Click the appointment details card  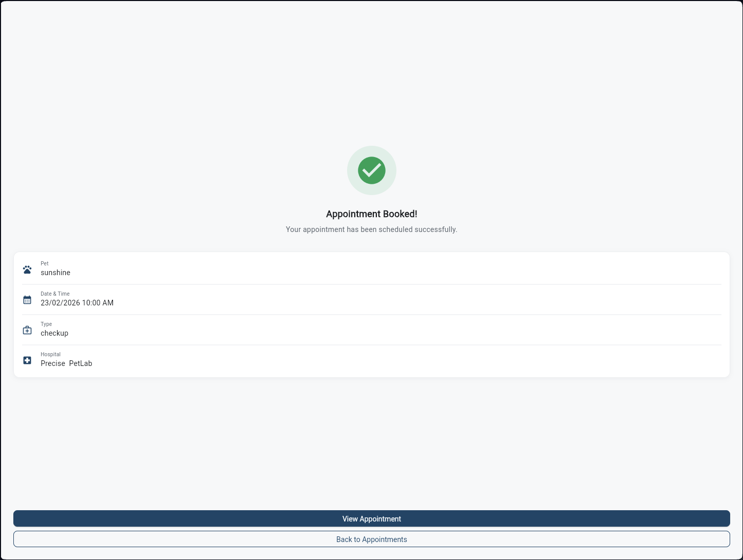(371, 314)
